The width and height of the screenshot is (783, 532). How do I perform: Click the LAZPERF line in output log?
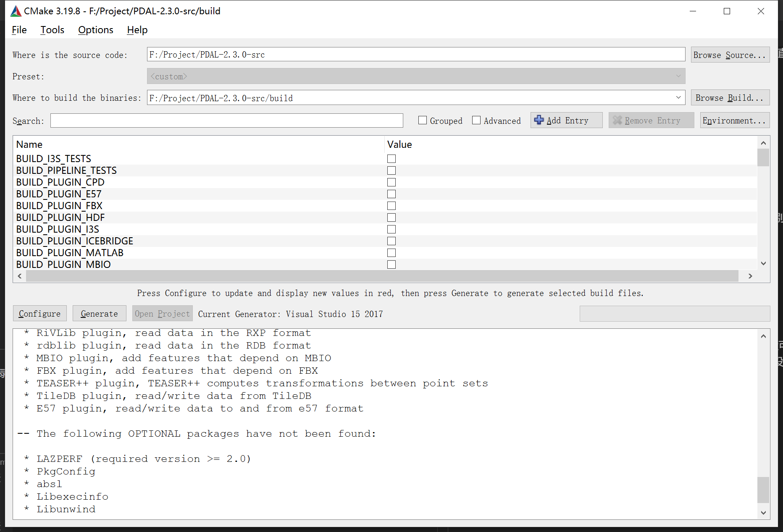(x=137, y=459)
